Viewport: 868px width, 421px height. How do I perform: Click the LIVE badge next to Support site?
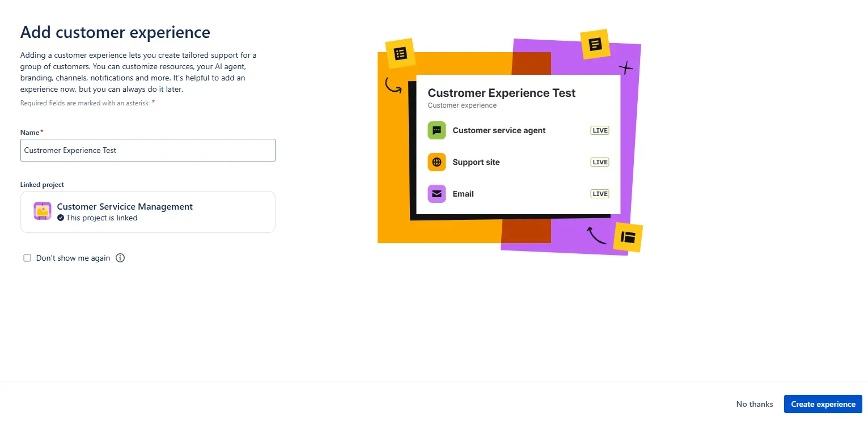pos(599,162)
